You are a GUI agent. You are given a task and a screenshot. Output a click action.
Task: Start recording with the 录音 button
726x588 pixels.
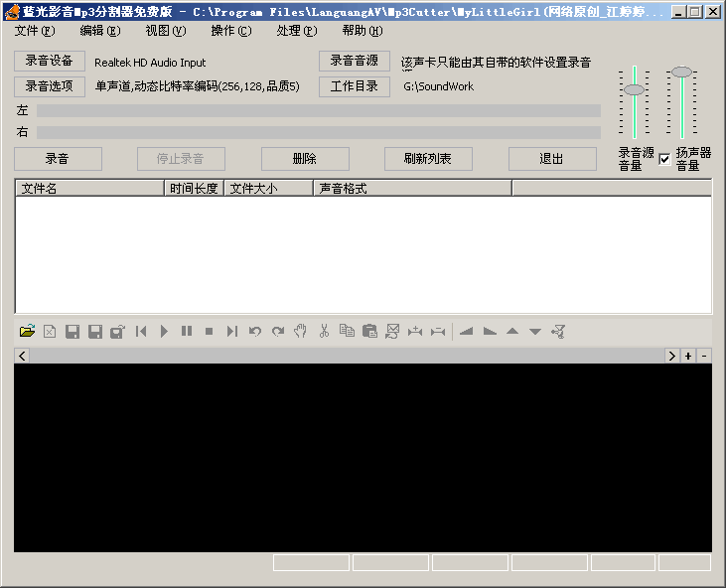point(58,159)
